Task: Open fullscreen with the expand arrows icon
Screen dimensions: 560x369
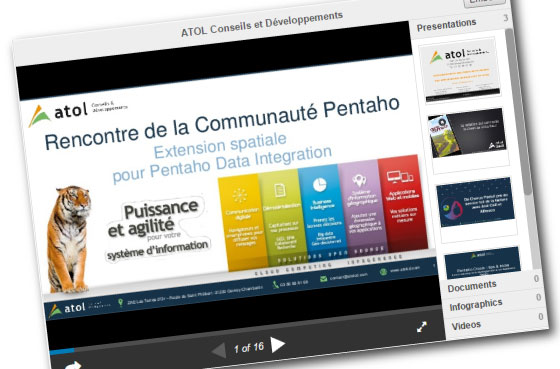Action: tap(422, 326)
